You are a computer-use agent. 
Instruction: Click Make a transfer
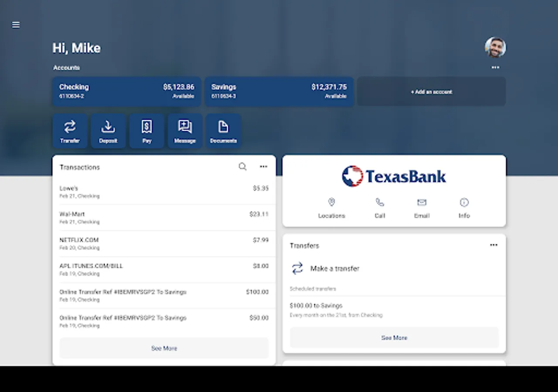point(325,268)
